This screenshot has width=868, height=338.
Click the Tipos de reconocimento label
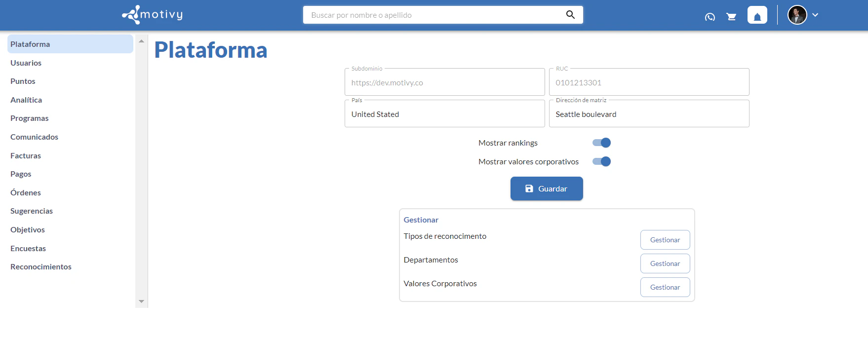[445, 236]
